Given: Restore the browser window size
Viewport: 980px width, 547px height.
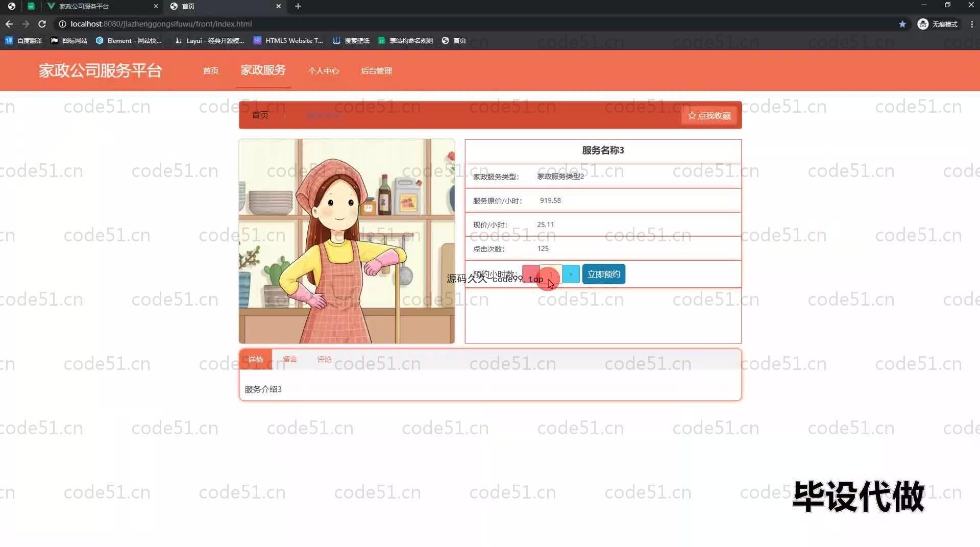Looking at the screenshot, I should point(947,5).
